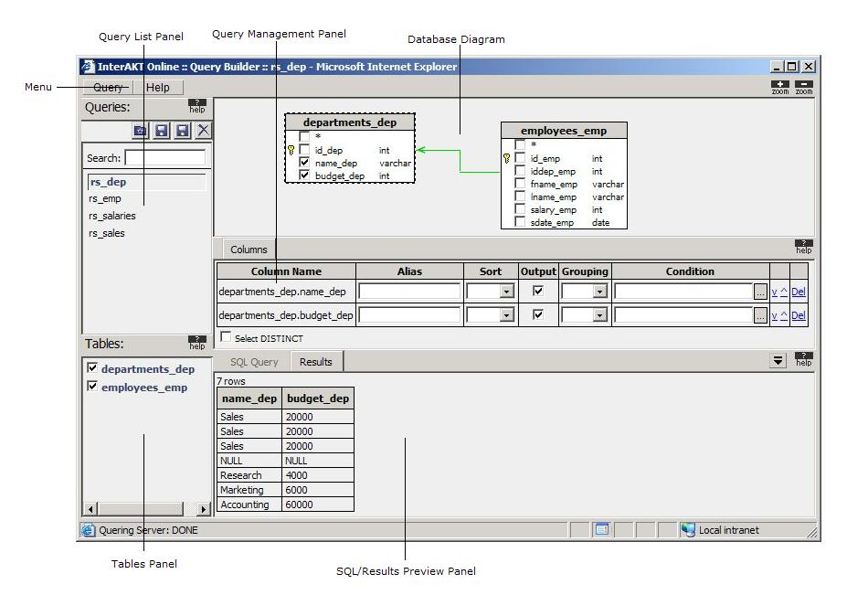Click the open-folder icon in Queries toolbar

(x=141, y=131)
